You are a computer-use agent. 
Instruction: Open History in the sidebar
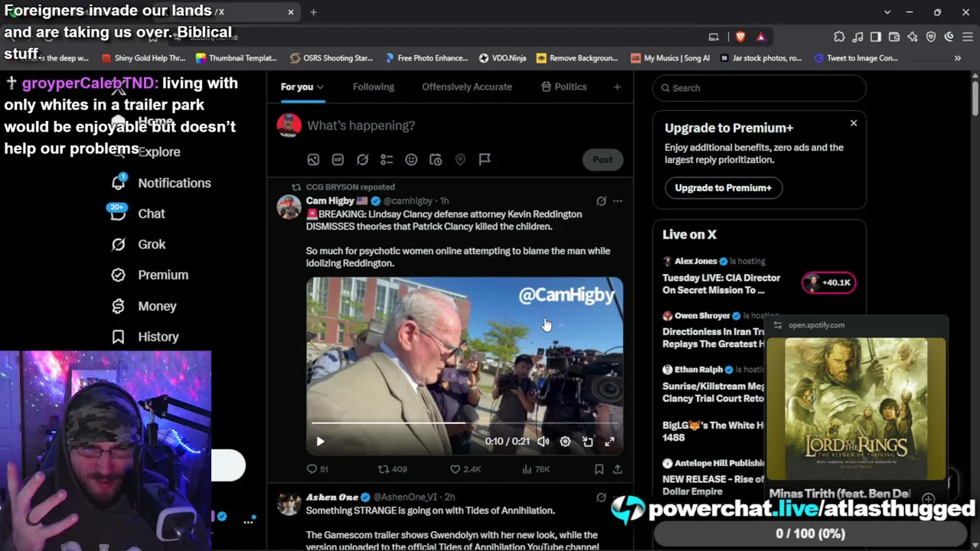tap(145, 337)
